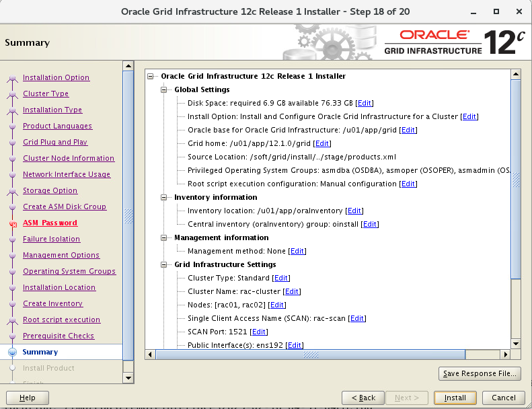Edit the Cluster Name rac-cluster

point(292,291)
